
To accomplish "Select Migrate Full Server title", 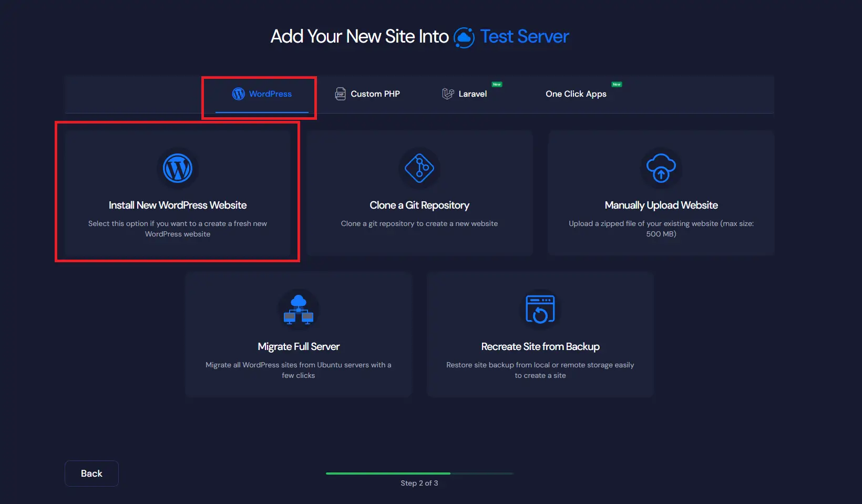I will click(299, 346).
